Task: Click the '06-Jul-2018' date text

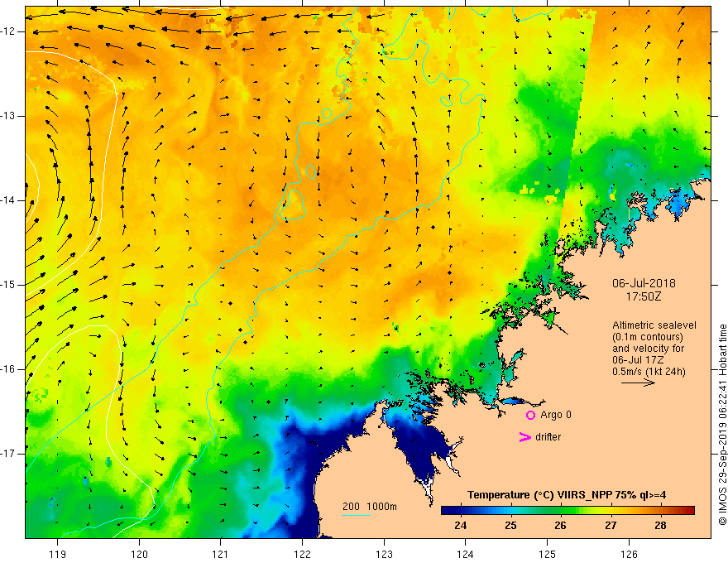Action: 644,283
